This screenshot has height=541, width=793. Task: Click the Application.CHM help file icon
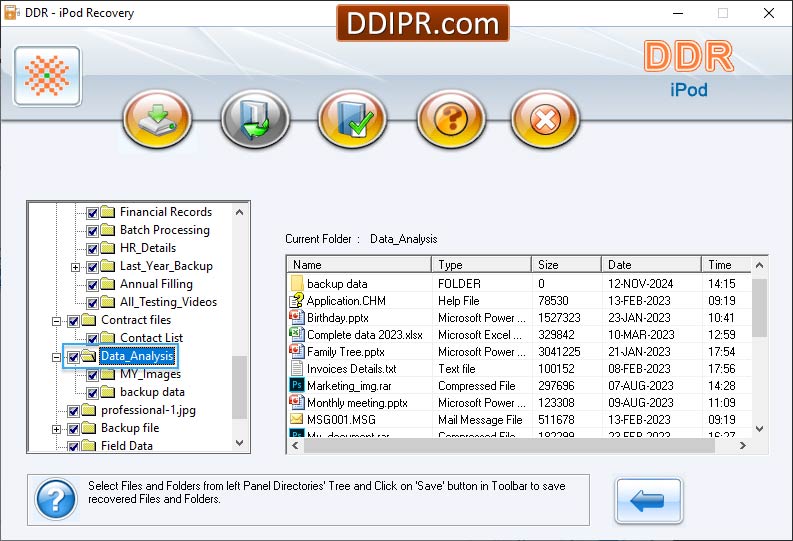(x=296, y=301)
